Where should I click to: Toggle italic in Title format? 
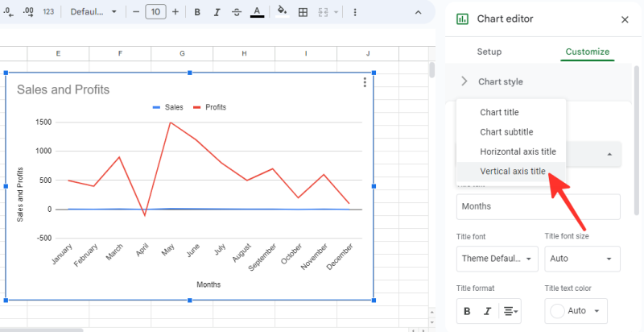point(487,310)
